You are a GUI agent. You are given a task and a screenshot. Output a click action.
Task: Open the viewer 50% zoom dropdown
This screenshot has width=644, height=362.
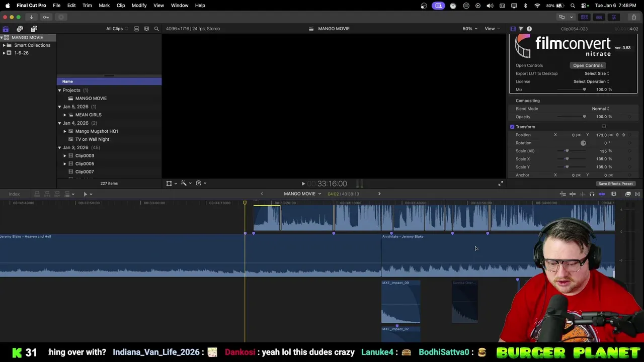pos(470,29)
